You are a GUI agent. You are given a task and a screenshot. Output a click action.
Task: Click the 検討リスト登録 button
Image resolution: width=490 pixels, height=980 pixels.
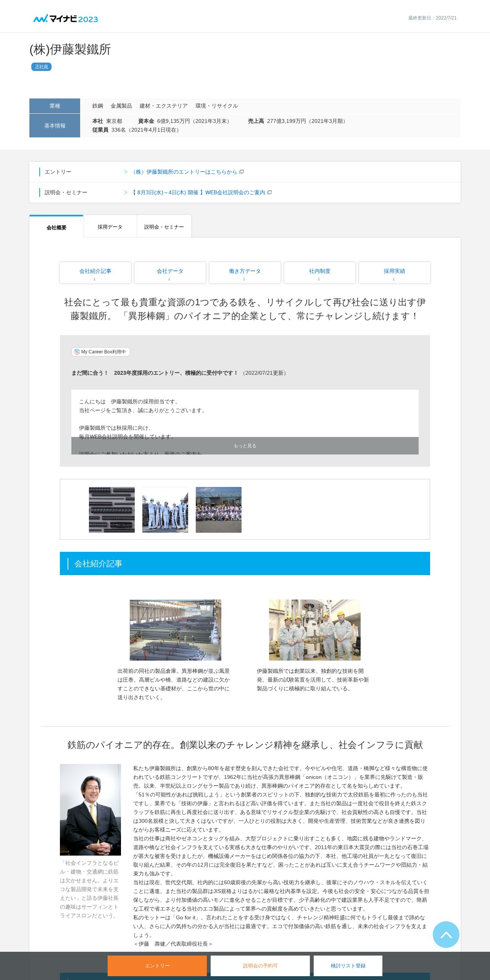348,966
